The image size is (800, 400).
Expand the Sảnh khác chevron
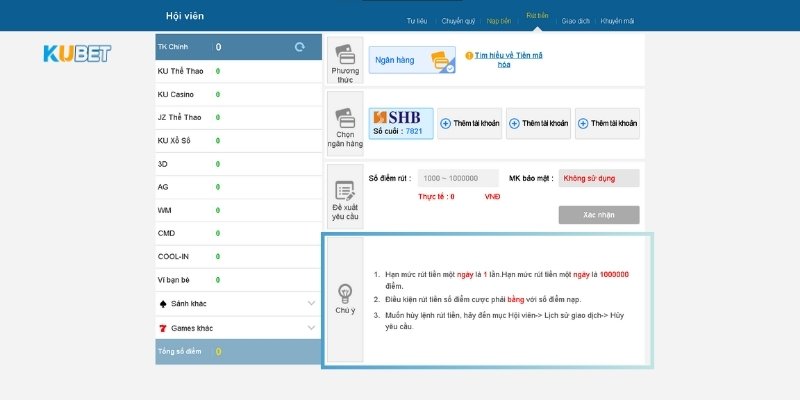point(311,303)
